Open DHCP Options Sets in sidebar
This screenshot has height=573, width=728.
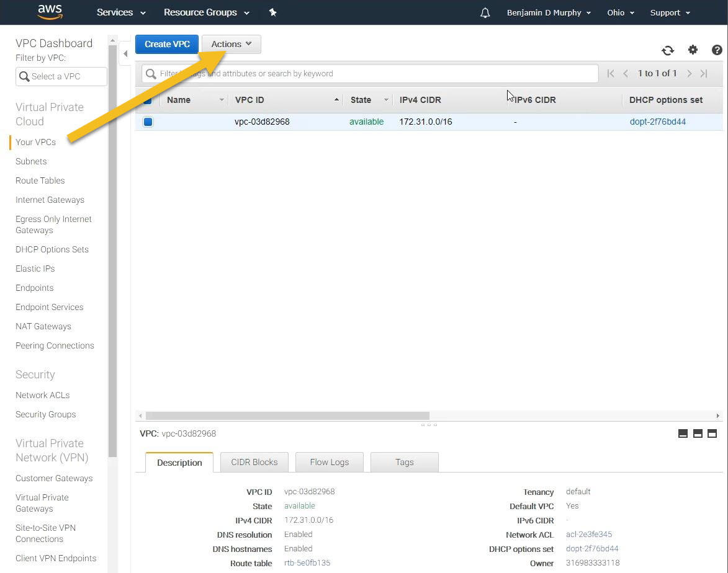(52, 250)
